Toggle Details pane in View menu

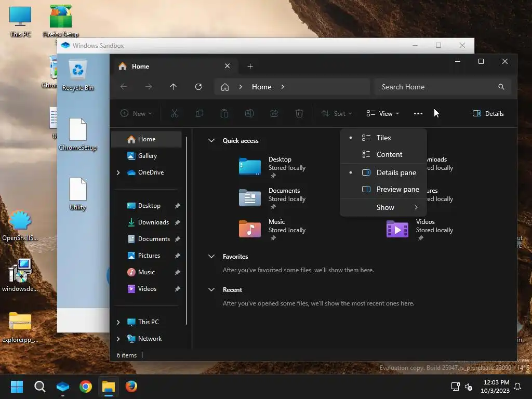(383, 172)
